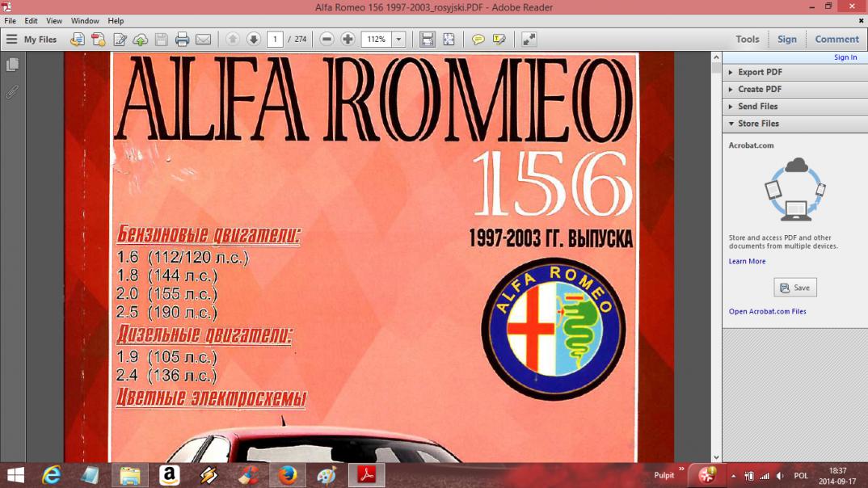868x488 pixels.
Task: Open the attachments paperclip panel icon
Action: click(x=12, y=91)
